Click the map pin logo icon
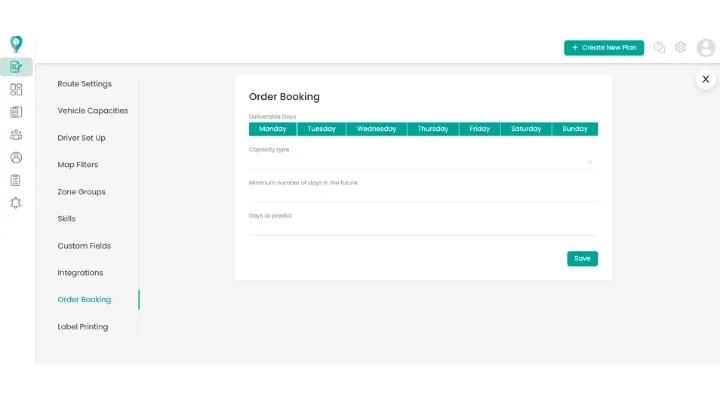The image size is (720, 405). pyautogui.click(x=16, y=44)
